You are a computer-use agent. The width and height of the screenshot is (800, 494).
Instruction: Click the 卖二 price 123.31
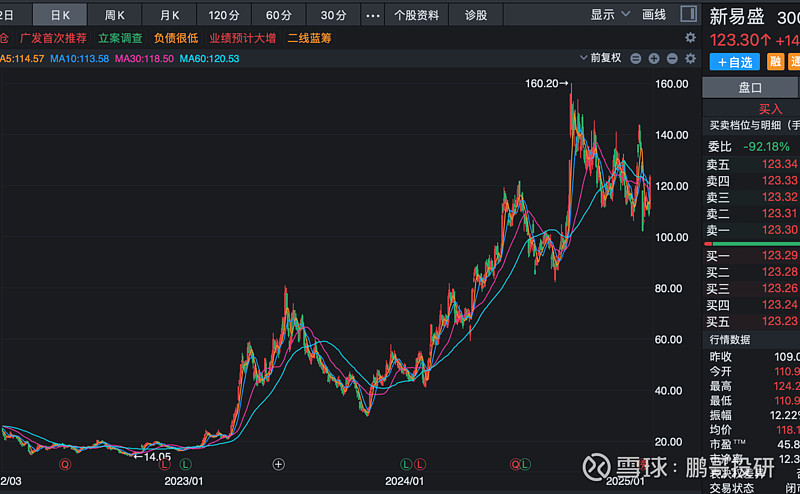click(x=779, y=213)
